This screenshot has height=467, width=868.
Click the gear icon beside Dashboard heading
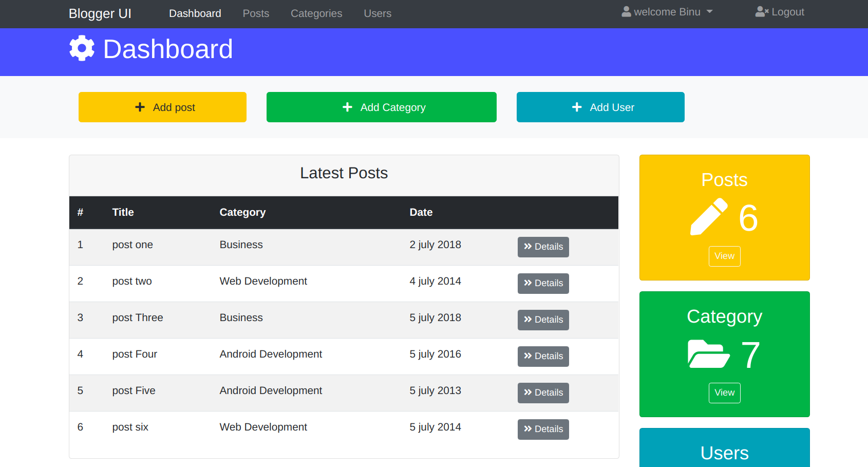[82, 49]
